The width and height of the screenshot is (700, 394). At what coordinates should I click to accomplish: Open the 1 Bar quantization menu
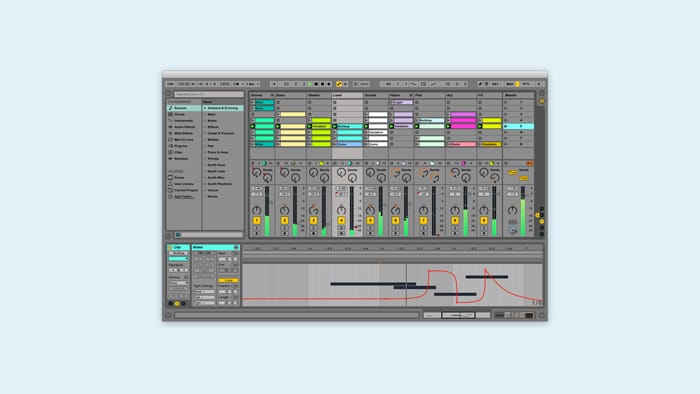252,84
